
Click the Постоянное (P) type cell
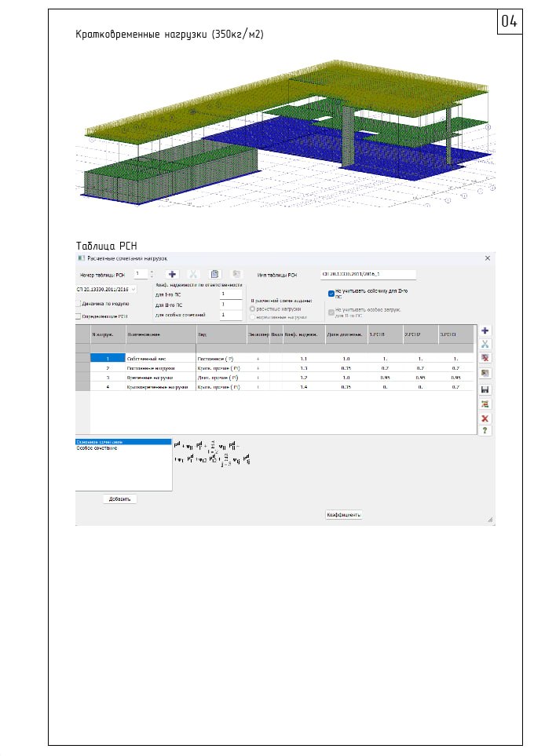(x=221, y=359)
